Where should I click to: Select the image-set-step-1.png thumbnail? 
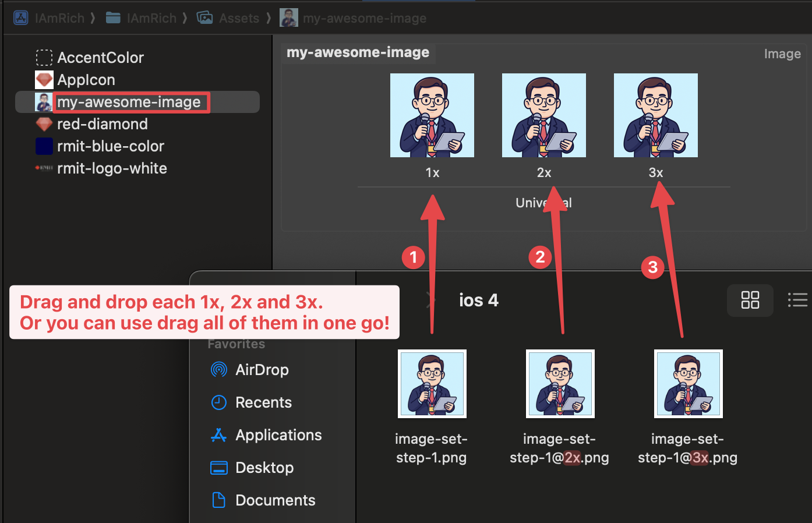pos(432,383)
